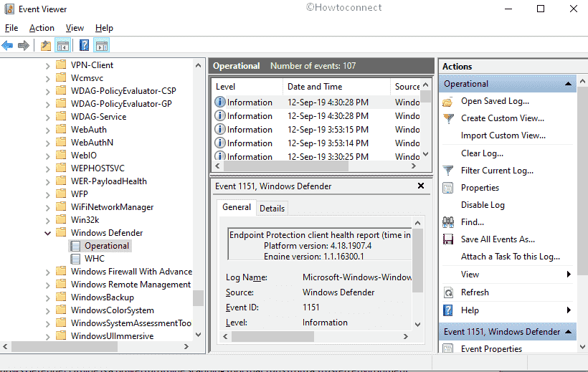Click the Event Properties icon
588x372 pixels.
(x=448, y=349)
